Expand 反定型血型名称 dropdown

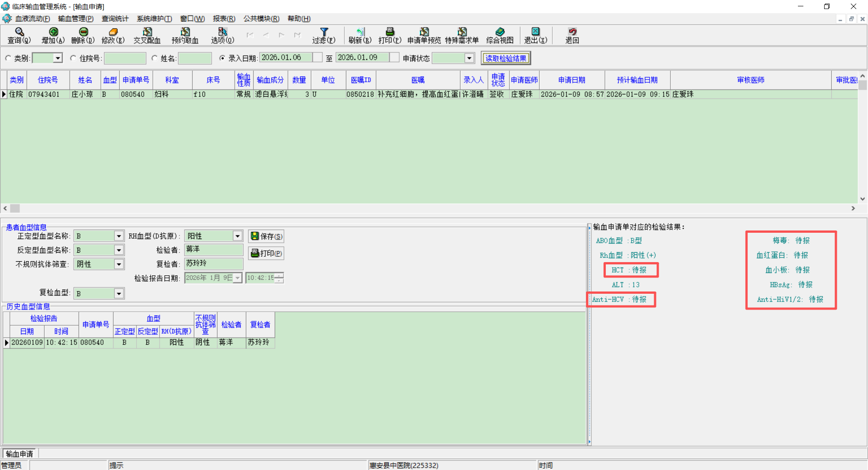click(x=119, y=250)
